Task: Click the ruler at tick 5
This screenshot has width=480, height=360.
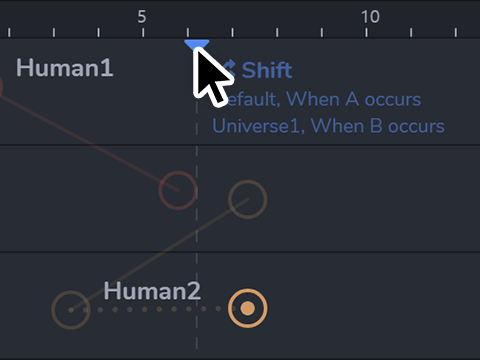Action: [x=143, y=32]
